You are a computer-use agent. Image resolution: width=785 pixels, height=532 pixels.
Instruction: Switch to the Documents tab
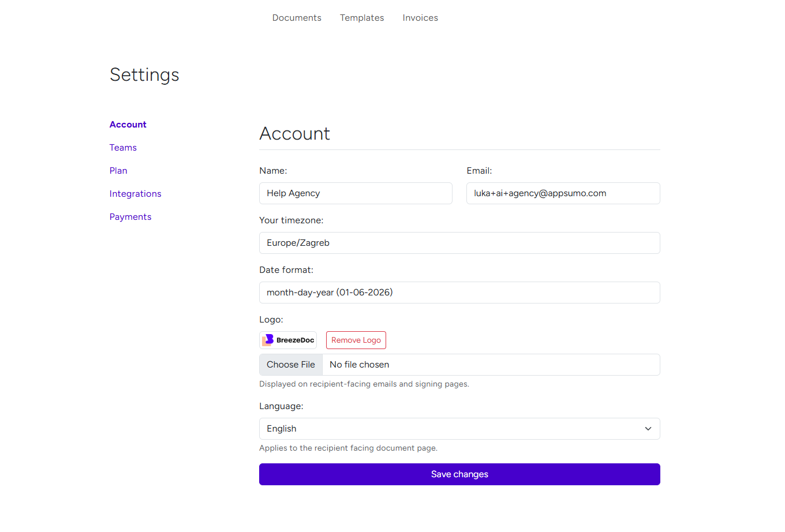pos(297,18)
